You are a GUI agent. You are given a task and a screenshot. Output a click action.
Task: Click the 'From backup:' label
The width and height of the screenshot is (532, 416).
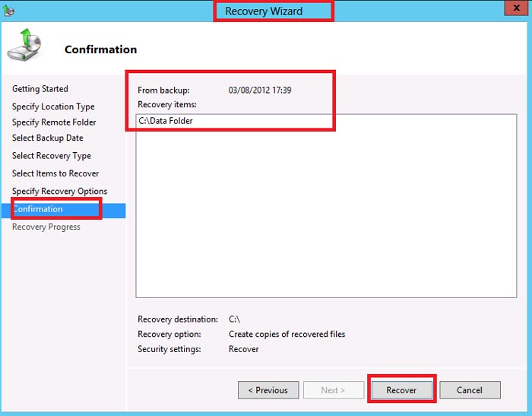coord(163,91)
